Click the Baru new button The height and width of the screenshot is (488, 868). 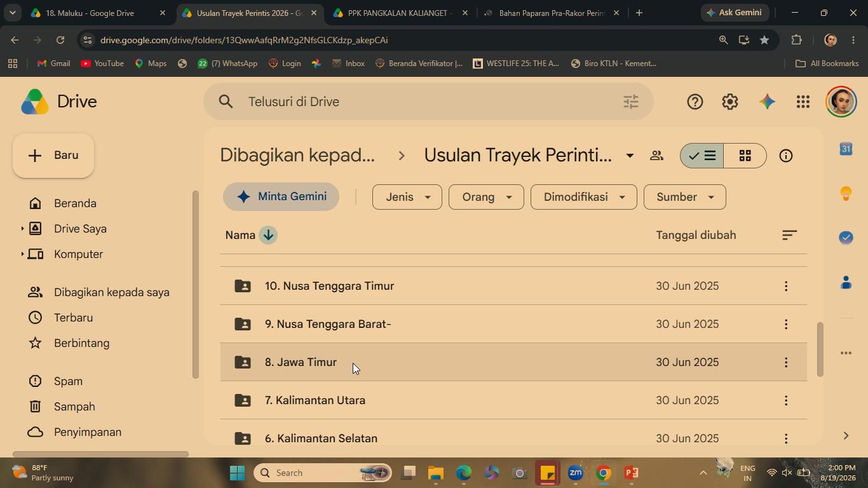click(x=53, y=156)
